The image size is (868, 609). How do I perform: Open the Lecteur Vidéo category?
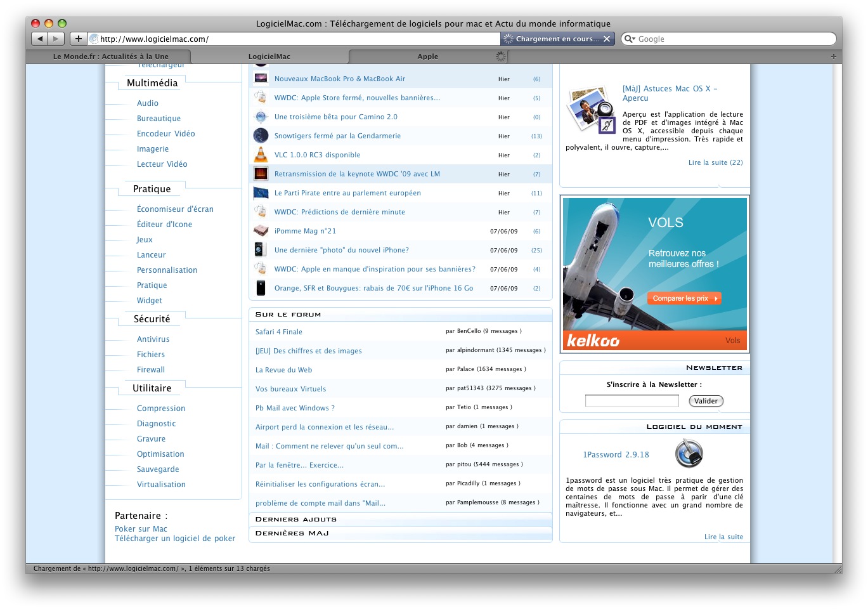coord(162,164)
